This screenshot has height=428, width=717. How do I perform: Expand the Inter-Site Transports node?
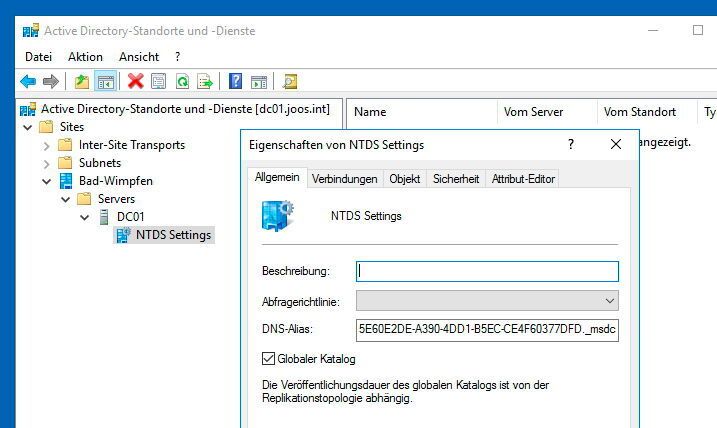tap(46, 146)
